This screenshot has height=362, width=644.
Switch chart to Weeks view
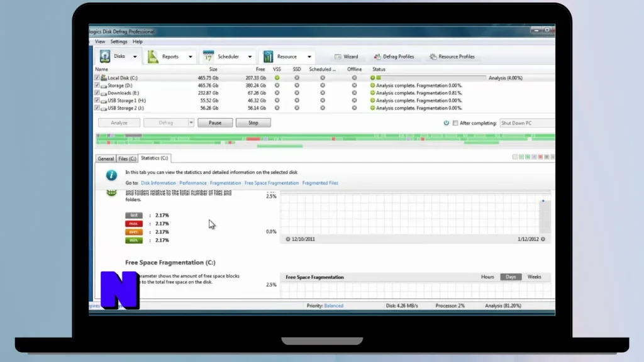coord(534,277)
